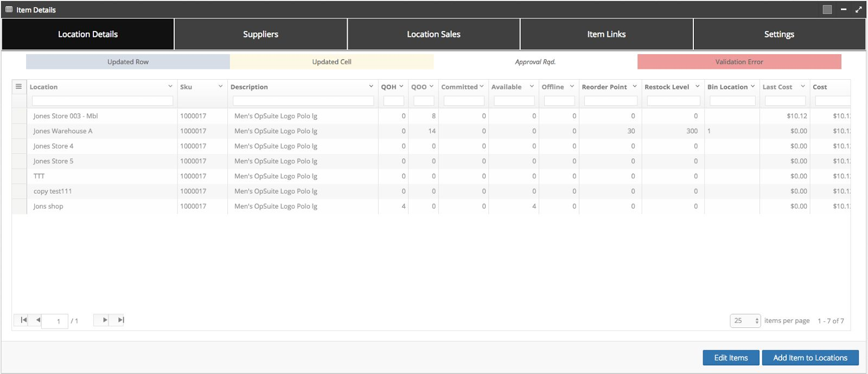The height and width of the screenshot is (374, 868).
Task: Click Last Cost value $10.12
Action: click(x=797, y=116)
